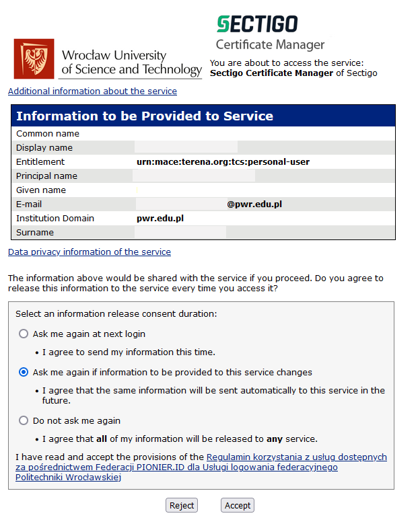Choose the "Do not ask me again" option

pos(24,420)
